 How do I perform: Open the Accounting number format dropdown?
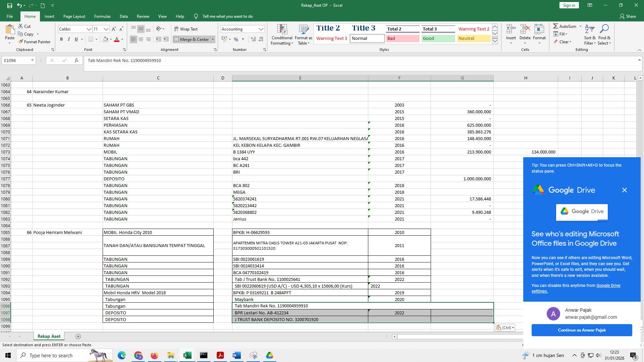[x=262, y=29]
